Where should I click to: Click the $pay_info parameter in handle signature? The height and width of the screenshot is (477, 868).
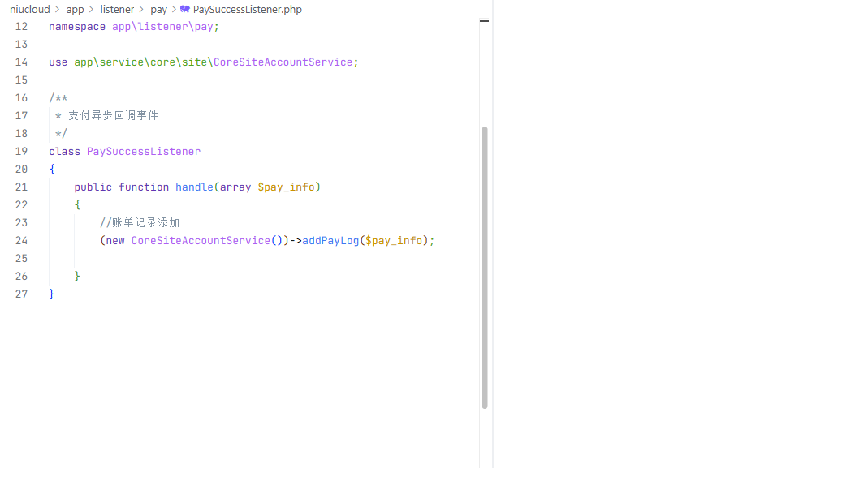(x=286, y=187)
